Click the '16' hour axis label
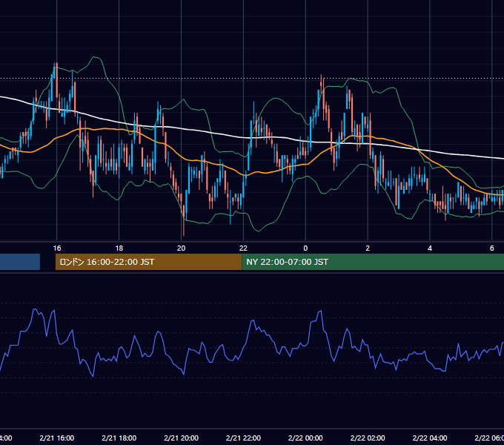Image resolution: width=504 pixels, height=445 pixels. click(57, 248)
